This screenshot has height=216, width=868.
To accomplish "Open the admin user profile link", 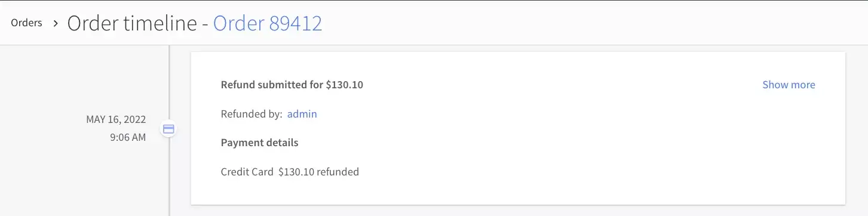I will point(302,114).
